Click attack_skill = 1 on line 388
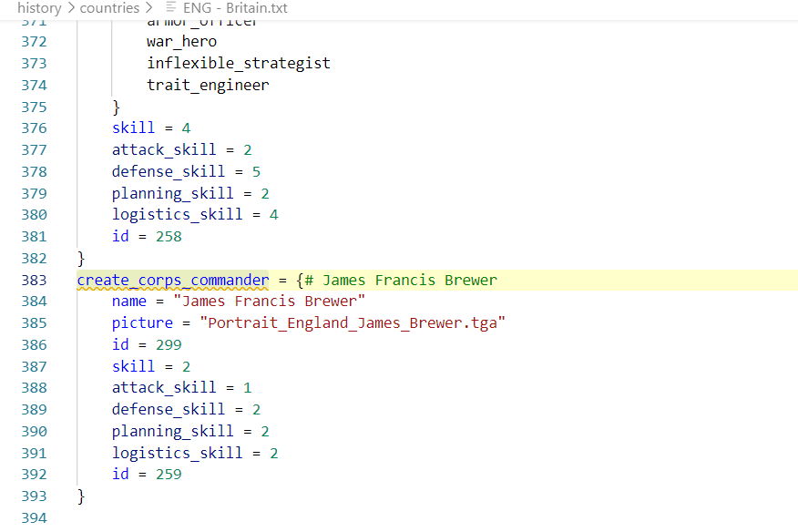 181,388
